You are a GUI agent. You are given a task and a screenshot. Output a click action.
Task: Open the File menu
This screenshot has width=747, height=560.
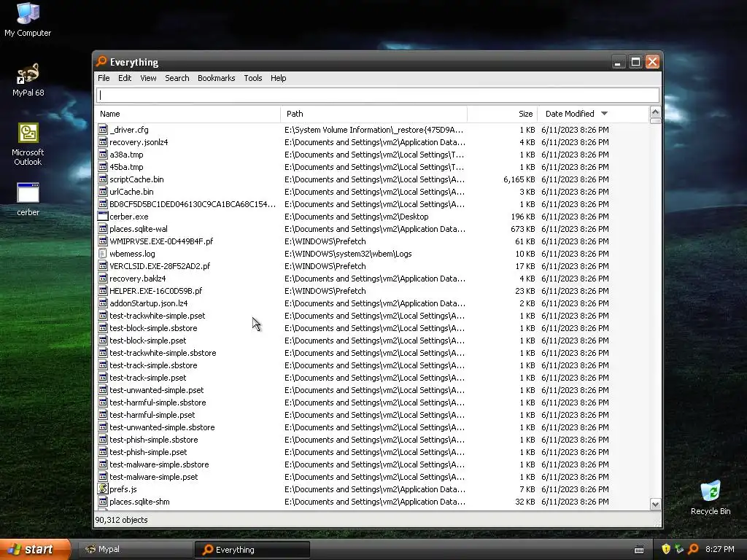point(104,78)
